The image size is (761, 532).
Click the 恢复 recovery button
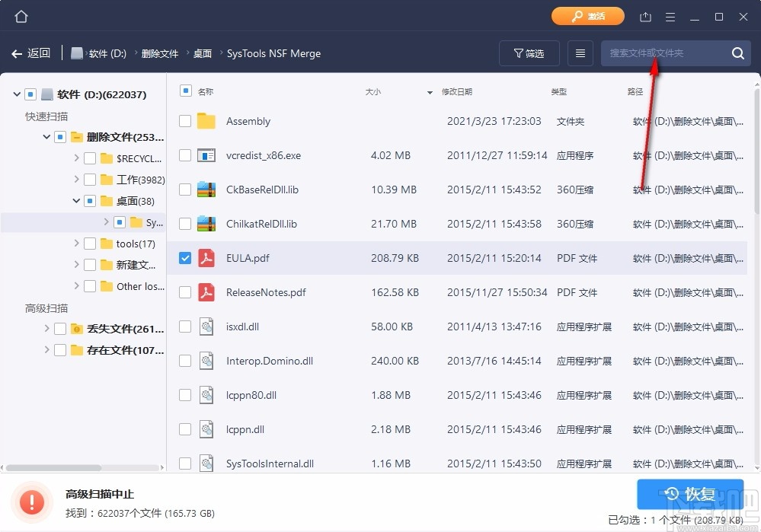tap(689, 494)
